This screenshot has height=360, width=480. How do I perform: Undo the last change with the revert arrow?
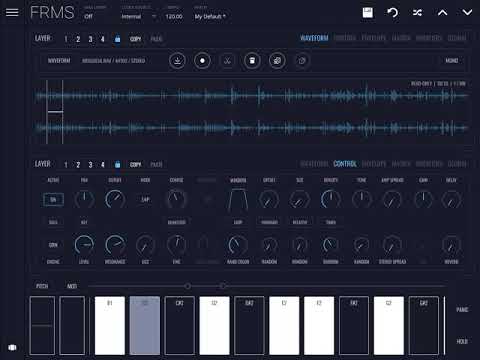393,13
